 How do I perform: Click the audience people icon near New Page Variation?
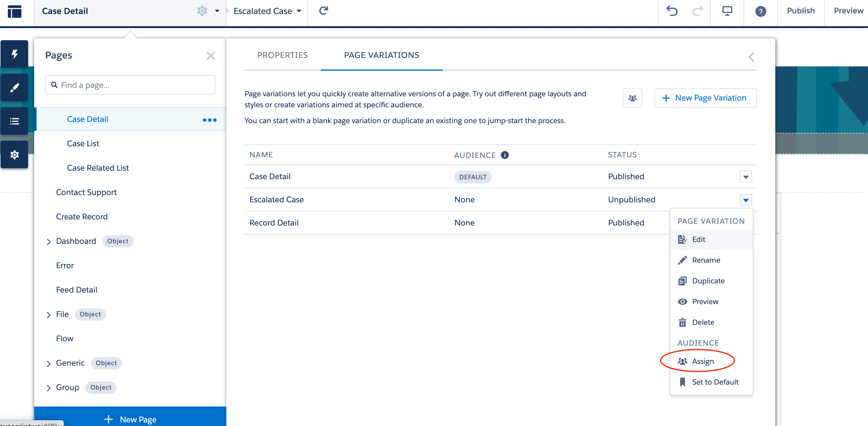(x=632, y=98)
